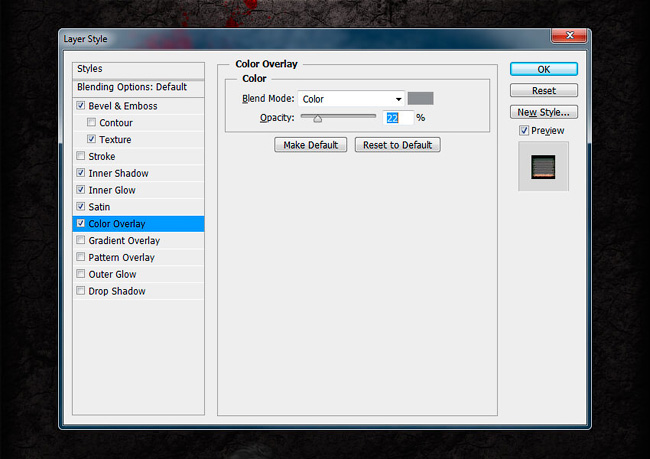
Task: Select the Gradient Overlay label
Action: tap(124, 241)
